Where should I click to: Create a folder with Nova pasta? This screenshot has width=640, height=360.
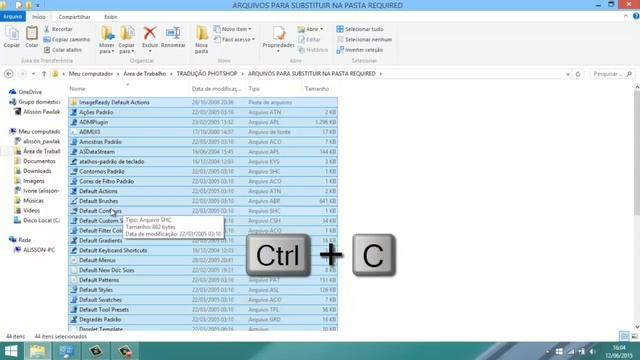(202, 40)
